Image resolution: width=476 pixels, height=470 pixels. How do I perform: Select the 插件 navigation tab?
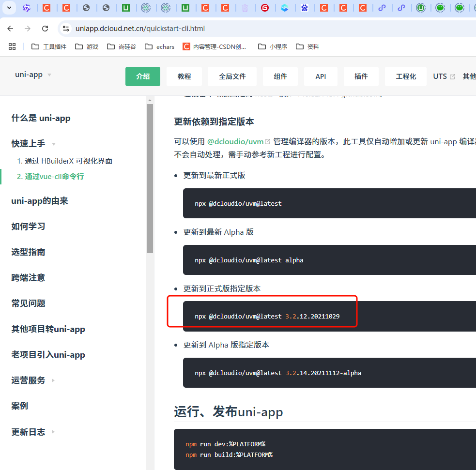point(361,76)
